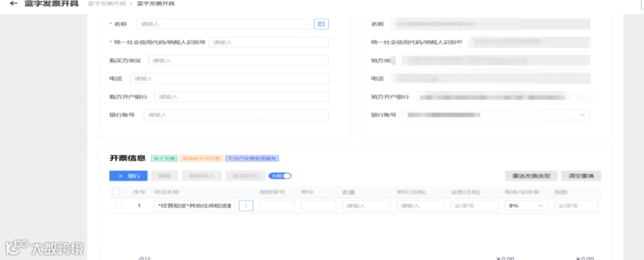
Task: Click the blue 不动产经营租赁服务 tag
Action: (x=252, y=158)
